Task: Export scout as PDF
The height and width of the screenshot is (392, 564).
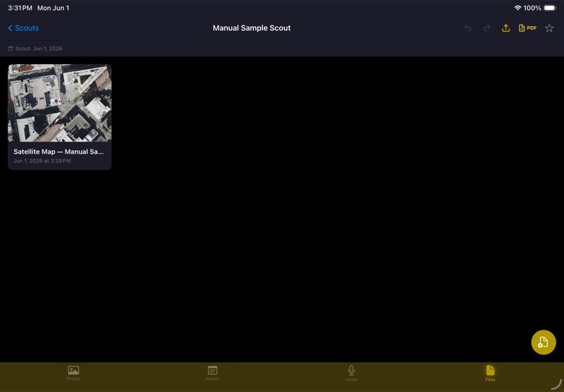Action: click(x=527, y=28)
